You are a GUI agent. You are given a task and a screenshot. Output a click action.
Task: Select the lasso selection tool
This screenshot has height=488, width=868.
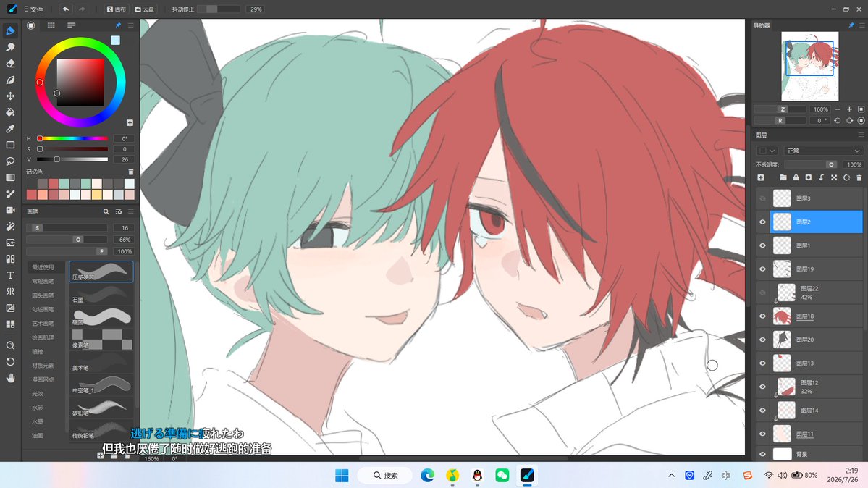10,161
